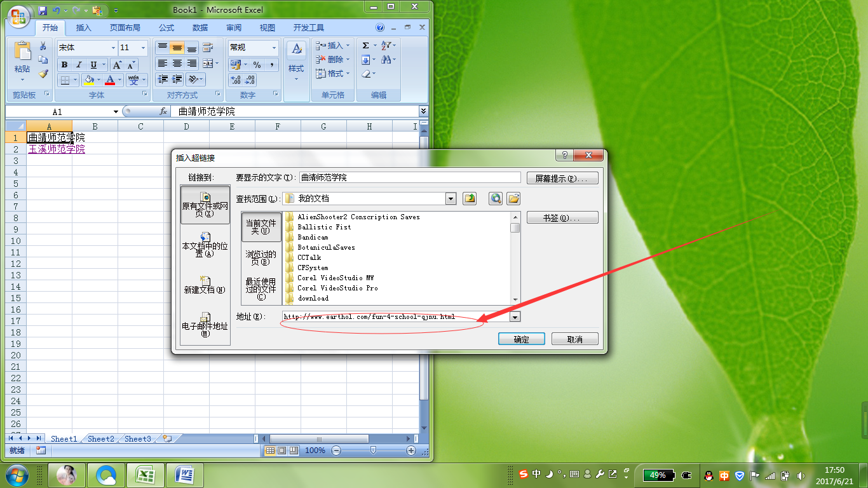This screenshot has width=868, height=488.
Task: Open Excel Help question mark icon
Action: tap(380, 27)
